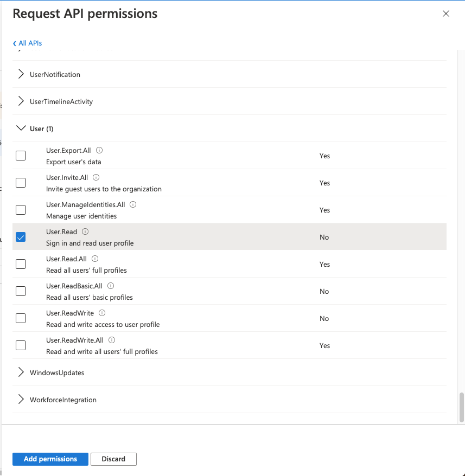Navigate back using the All APIs link
This screenshot has height=476, width=465.
pyautogui.click(x=27, y=43)
